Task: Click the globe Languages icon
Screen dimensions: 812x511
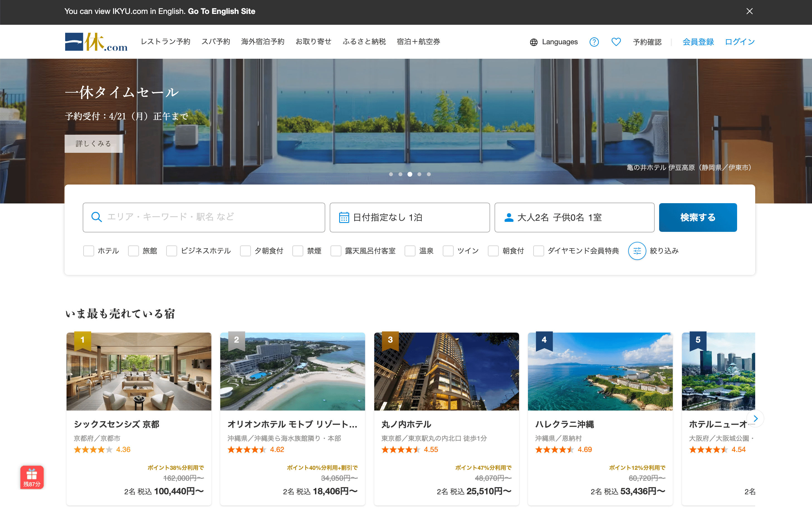Action: click(534, 42)
